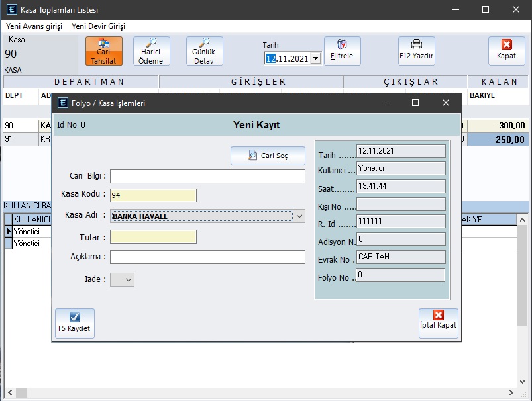Focus the Tutar amount field

(x=153, y=237)
